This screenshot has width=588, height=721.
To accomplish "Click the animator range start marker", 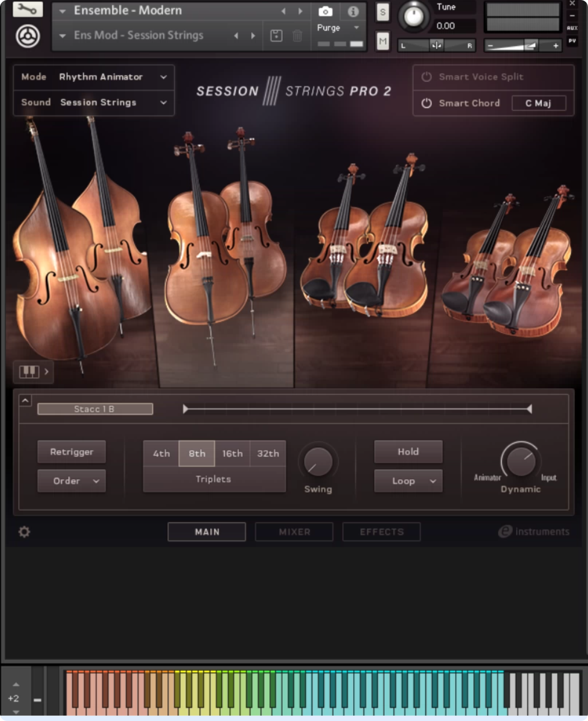I will 185,409.
